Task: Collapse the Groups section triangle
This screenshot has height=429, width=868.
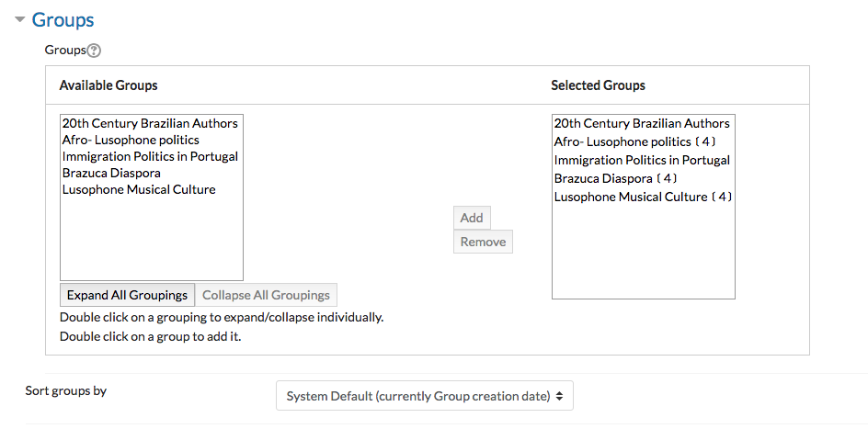Action: [20, 20]
